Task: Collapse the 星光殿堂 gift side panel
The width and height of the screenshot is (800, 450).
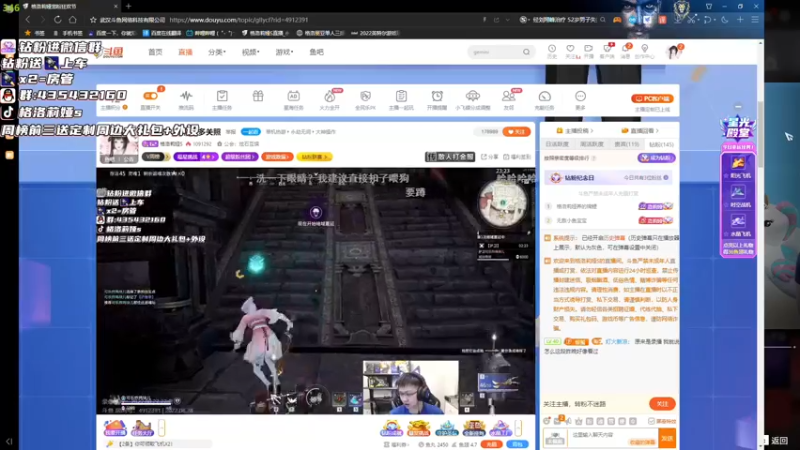Action: [738, 107]
